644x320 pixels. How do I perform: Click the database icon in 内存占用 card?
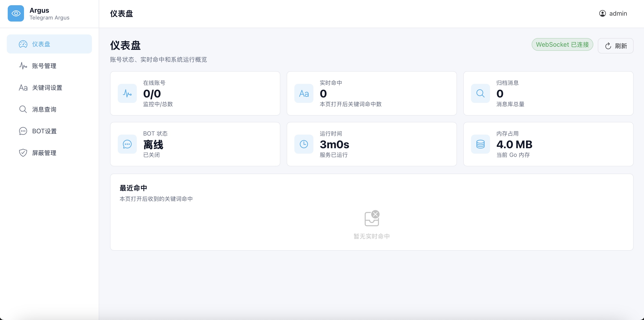tap(480, 144)
